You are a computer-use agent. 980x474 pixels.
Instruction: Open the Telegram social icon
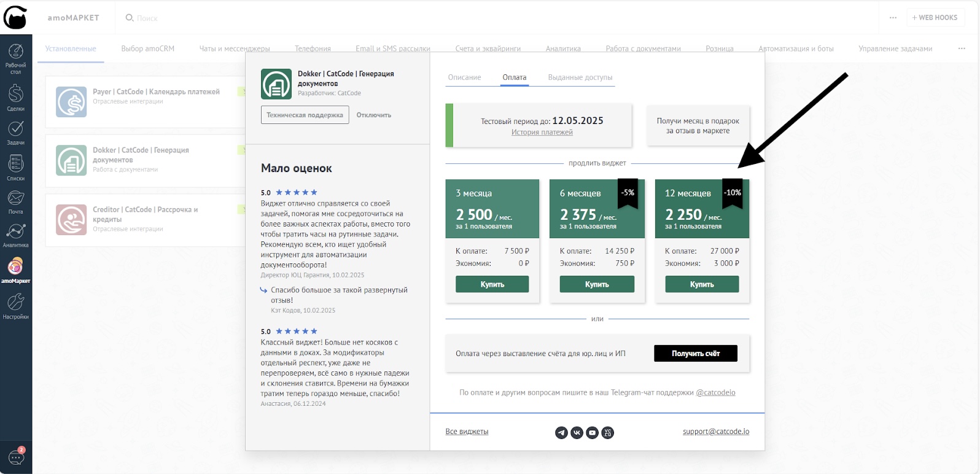click(561, 433)
